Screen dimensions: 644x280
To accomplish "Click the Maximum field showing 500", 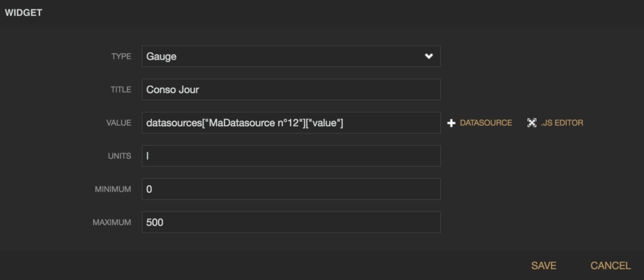I will tap(291, 222).
